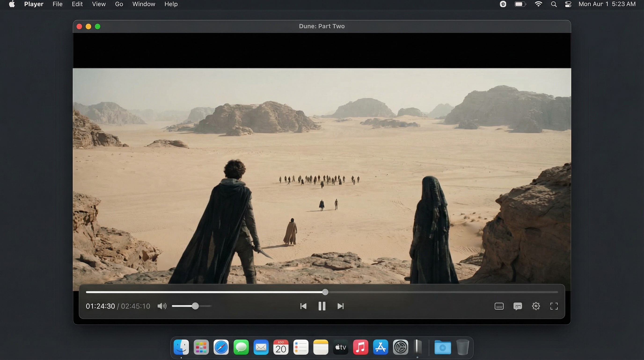Viewport: 644px width, 360px height.
Task: Open the View menu
Action: click(x=99, y=4)
